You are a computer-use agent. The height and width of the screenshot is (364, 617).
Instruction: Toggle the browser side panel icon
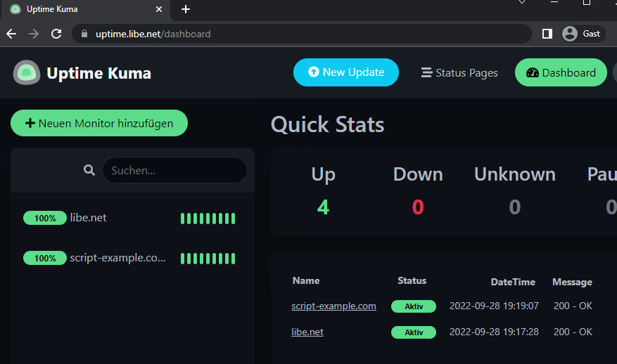(x=547, y=34)
